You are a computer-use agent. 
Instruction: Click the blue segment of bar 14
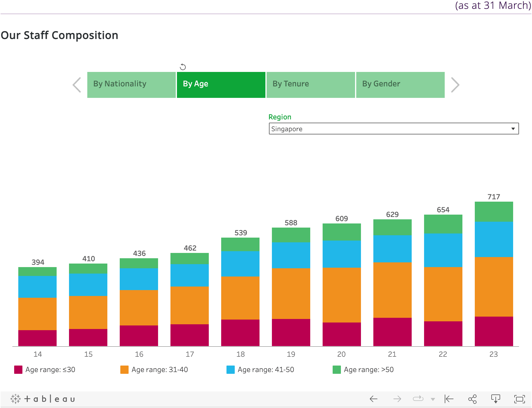[x=37, y=287]
